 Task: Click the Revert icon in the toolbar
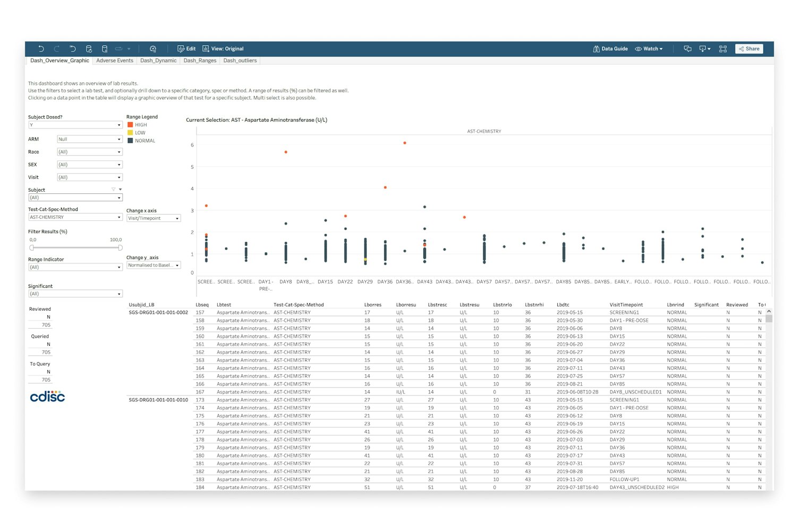click(73, 49)
